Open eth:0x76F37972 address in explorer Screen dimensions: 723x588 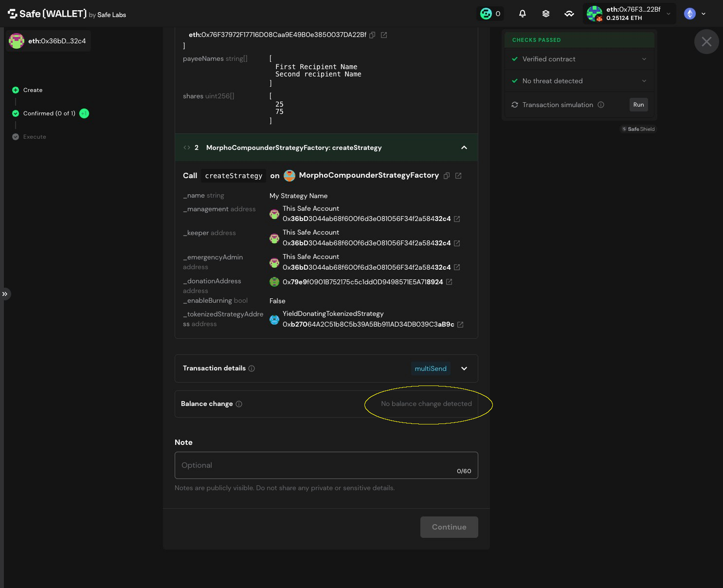384,35
